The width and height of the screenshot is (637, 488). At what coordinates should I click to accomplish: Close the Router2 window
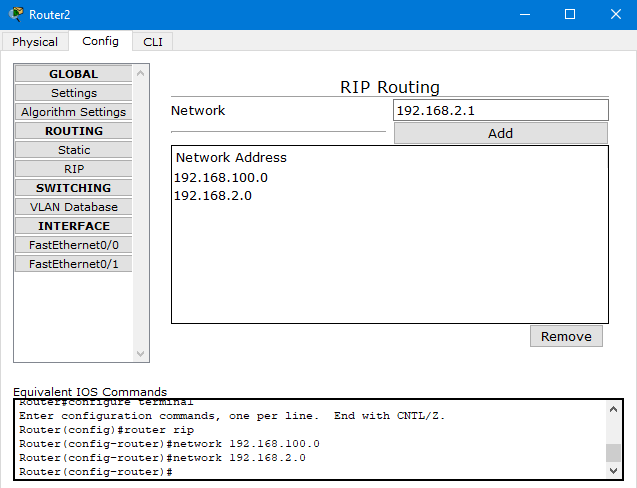[615, 15]
